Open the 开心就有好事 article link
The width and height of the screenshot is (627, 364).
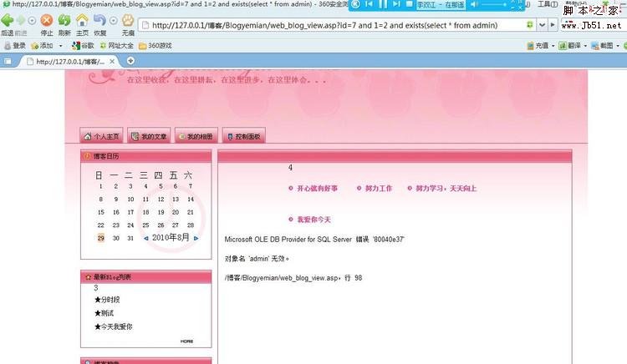coord(317,189)
